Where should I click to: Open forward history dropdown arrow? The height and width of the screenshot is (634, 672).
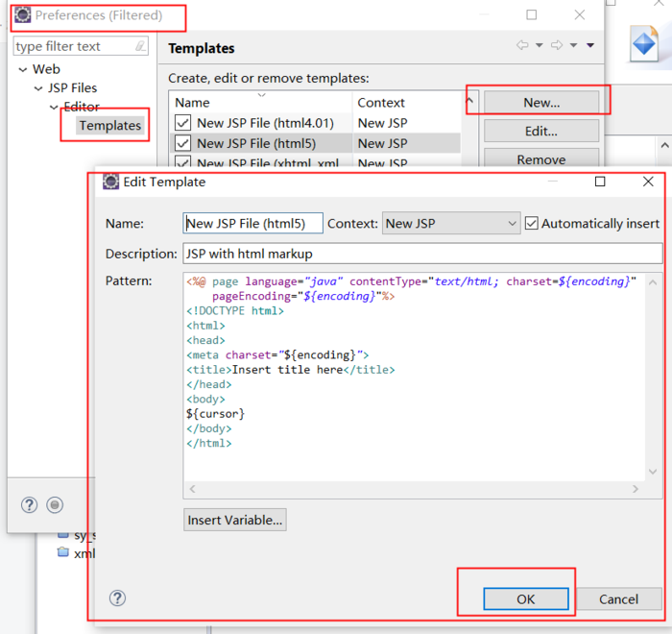pos(573,45)
